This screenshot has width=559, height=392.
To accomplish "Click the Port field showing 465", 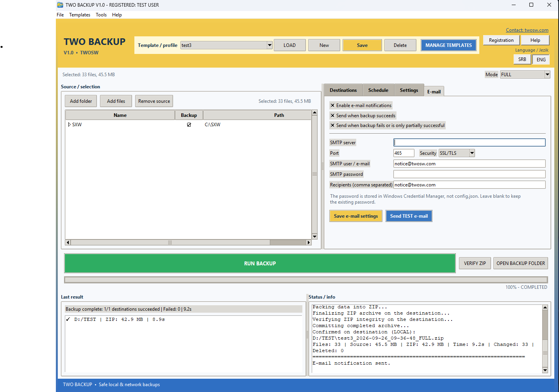I will (x=404, y=153).
